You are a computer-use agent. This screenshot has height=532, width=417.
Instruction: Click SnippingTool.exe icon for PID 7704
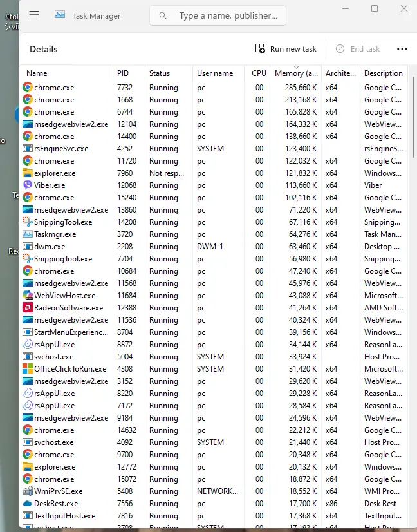(28, 258)
